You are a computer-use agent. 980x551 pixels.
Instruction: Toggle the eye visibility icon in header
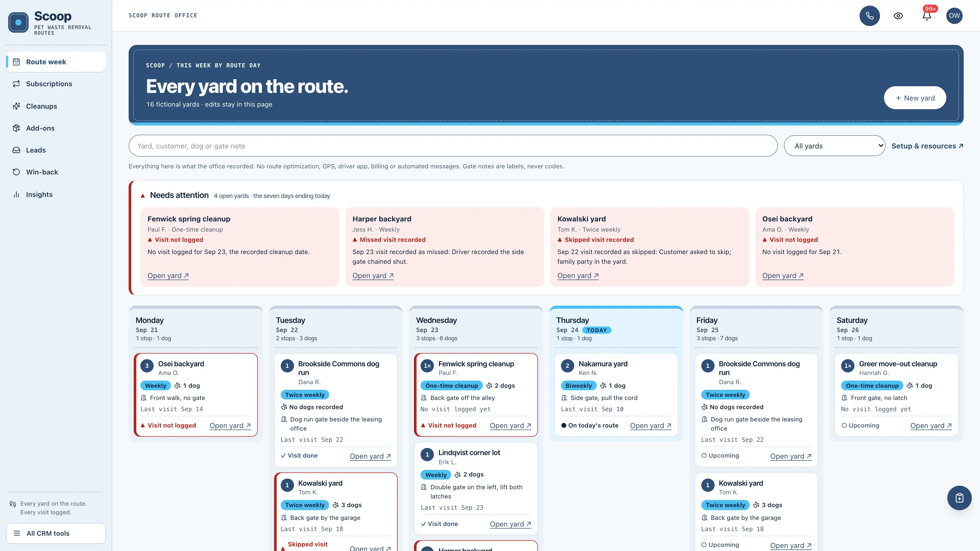pyautogui.click(x=898, y=16)
